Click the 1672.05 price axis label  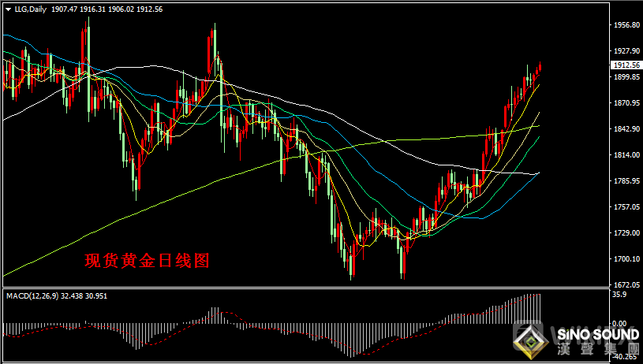click(x=625, y=284)
